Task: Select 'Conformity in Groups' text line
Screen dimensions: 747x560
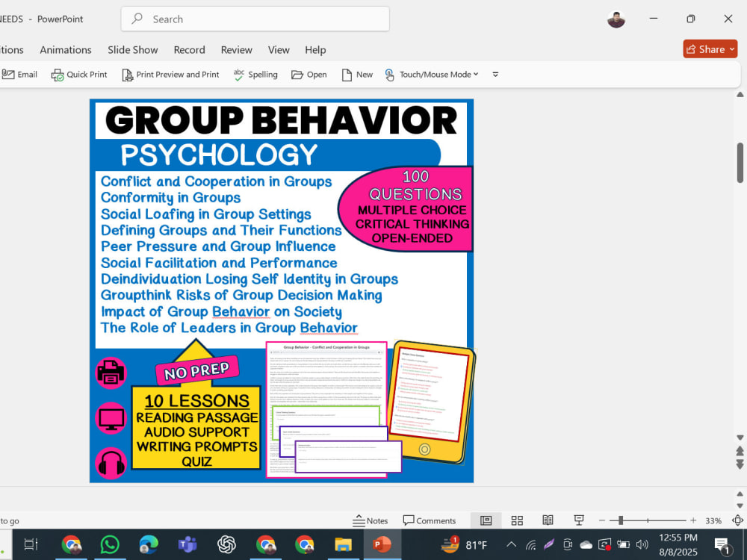Action: (x=170, y=198)
